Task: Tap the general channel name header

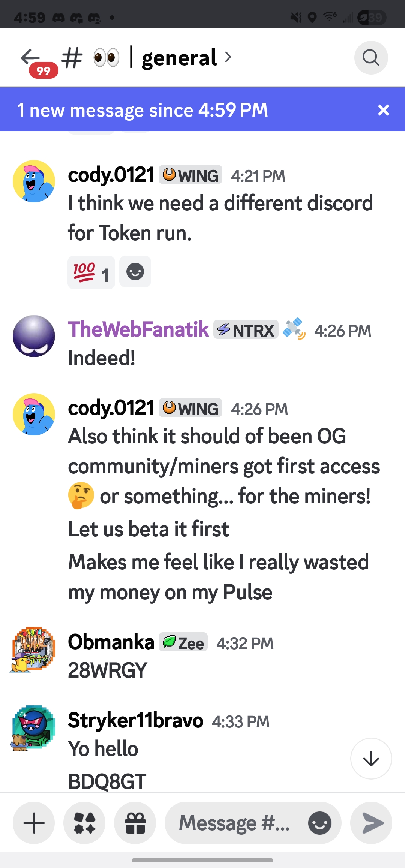Action: 179,58
